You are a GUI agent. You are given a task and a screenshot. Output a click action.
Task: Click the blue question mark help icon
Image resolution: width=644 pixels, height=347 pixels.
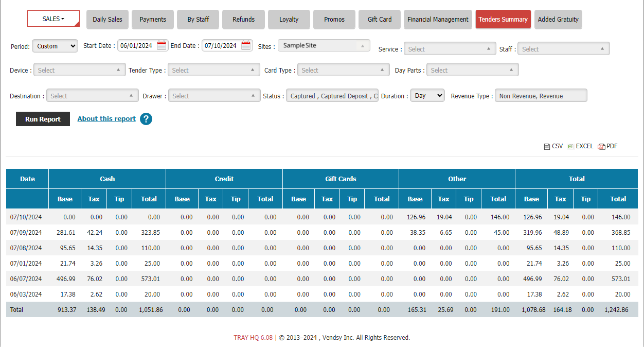146,119
